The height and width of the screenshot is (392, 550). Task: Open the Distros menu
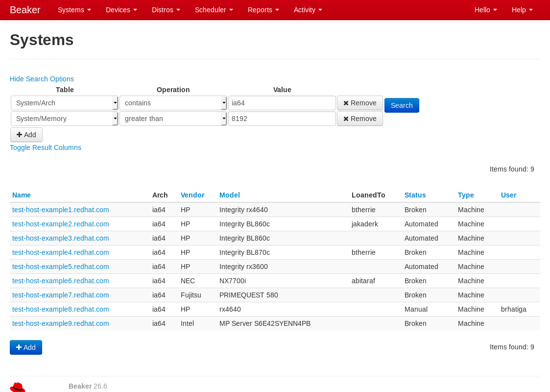(x=166, y=10)
